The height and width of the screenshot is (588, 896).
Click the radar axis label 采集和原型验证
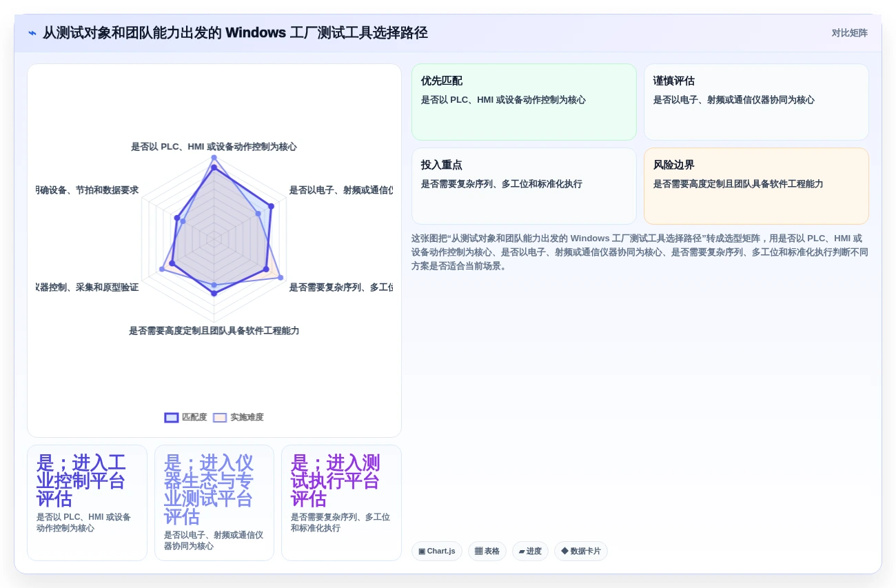(x=88, y=287)
